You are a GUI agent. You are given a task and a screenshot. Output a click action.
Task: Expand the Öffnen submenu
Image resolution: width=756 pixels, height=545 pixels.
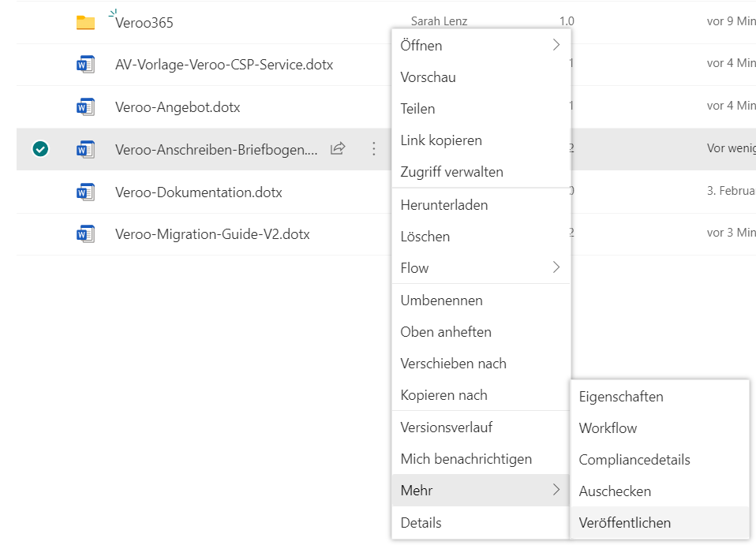click(x=481, y=46)
